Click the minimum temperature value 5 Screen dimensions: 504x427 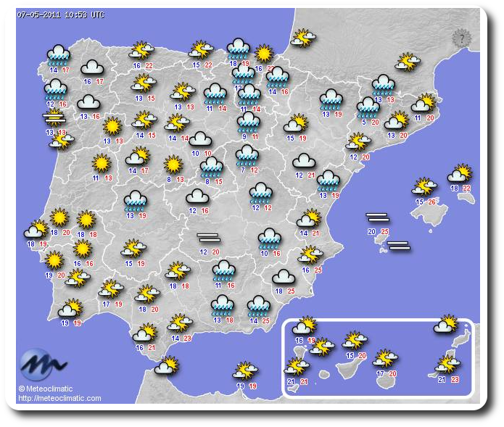[x=364, y=123]
